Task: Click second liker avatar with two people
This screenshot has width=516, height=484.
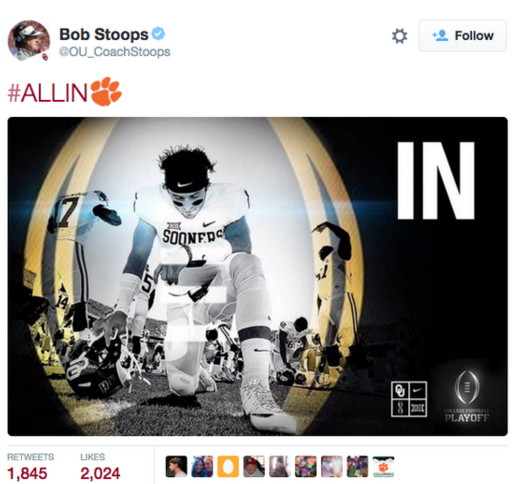Action: point(202,466)
